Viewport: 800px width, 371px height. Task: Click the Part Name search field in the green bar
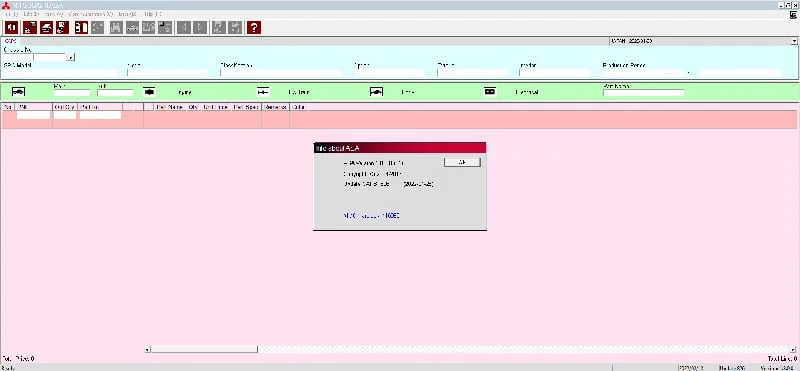[x=643, y=93]
